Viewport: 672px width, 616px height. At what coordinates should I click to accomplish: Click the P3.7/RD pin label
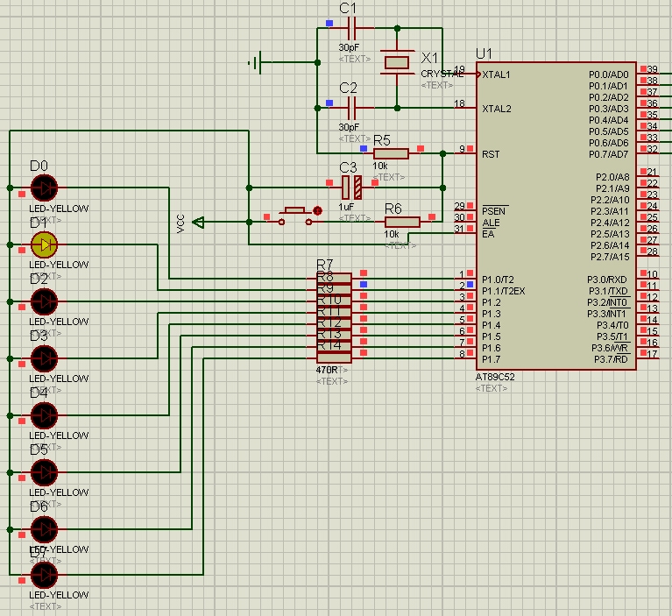tap(610, 359)
